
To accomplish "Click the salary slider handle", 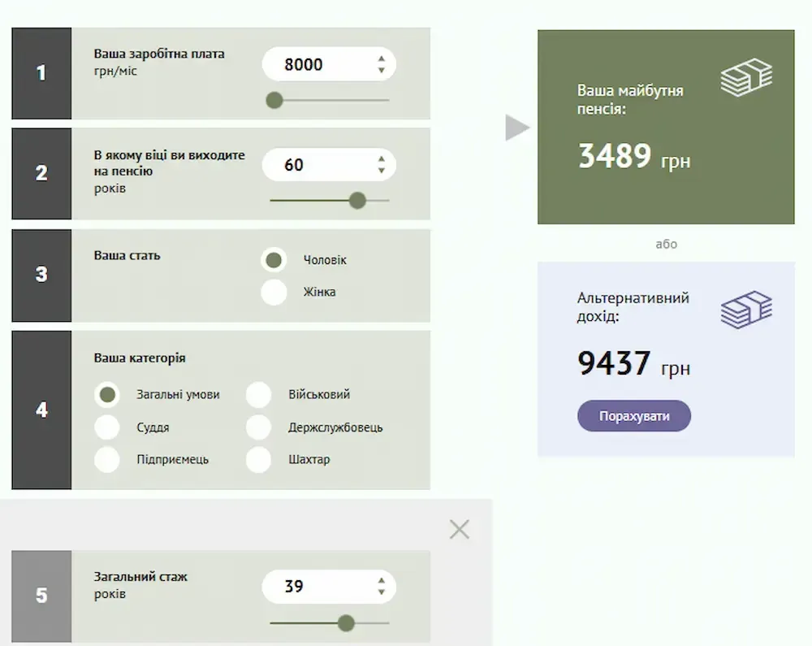I will point(274,101).
